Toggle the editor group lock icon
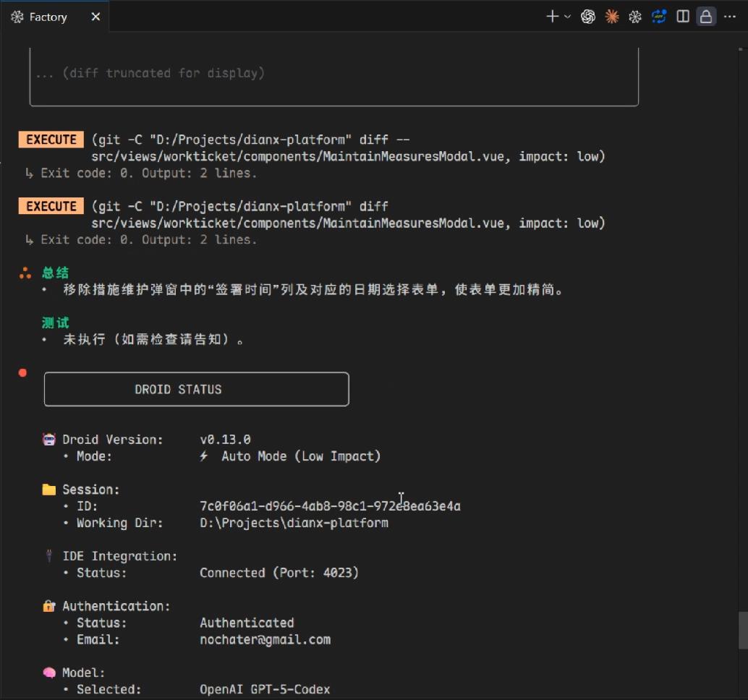748x700 pixels. pyautogui.click(x=706, y=17)
